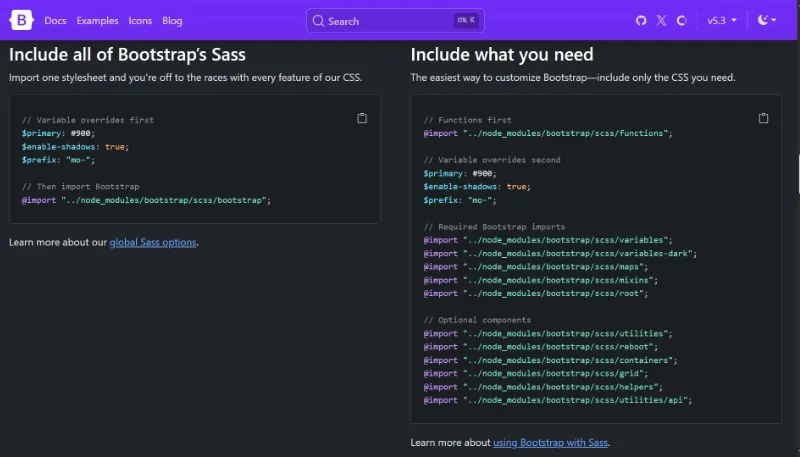This screenshot has width=800, height=457.
Task: Copy the 'Include all of Bootstrap's Sass' code
Action: tap(362, 118)
